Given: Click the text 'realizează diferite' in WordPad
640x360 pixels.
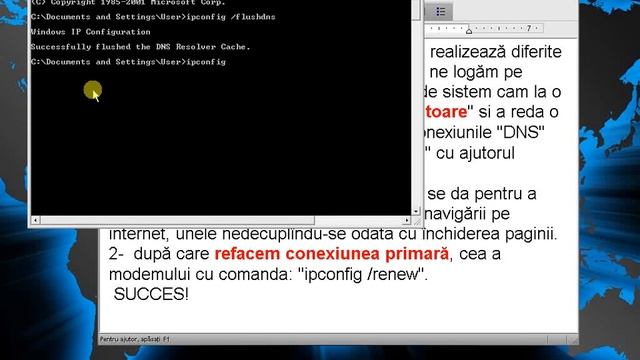Looking at the screenshot, I should (496, 52).
